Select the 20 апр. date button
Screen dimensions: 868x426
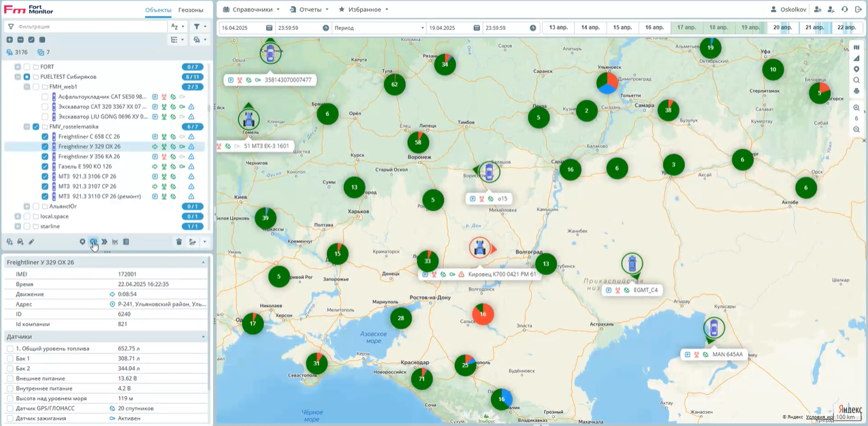click(x=782, y=27)
